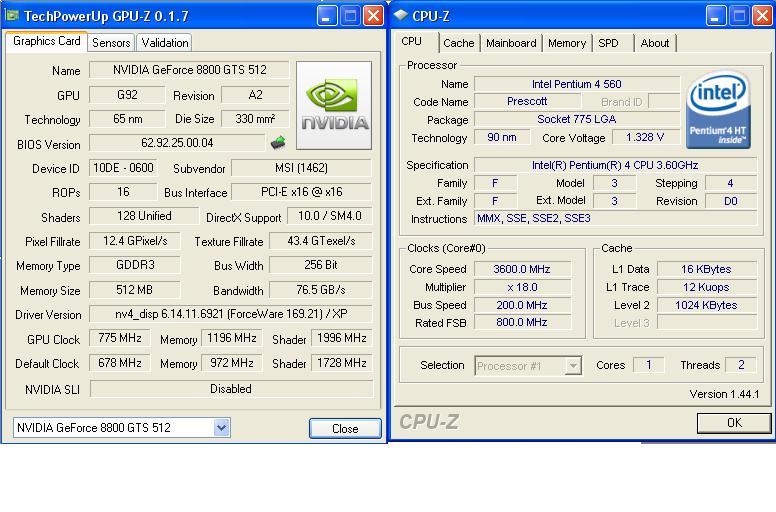
Task: Click the Texture Fillrate value 43.4 GTexel/s
Action: click(x=321, y=241)
